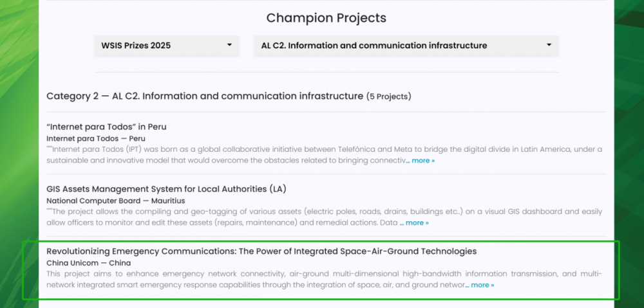Click the green background left of the page

(x=19, y=154)
